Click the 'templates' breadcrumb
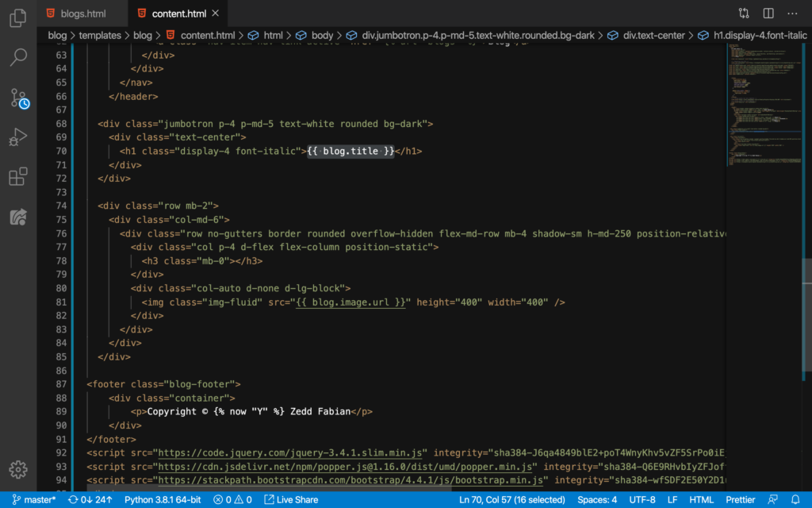The height and width of the screenshot is (508, 812). click(x=100, y=35)
